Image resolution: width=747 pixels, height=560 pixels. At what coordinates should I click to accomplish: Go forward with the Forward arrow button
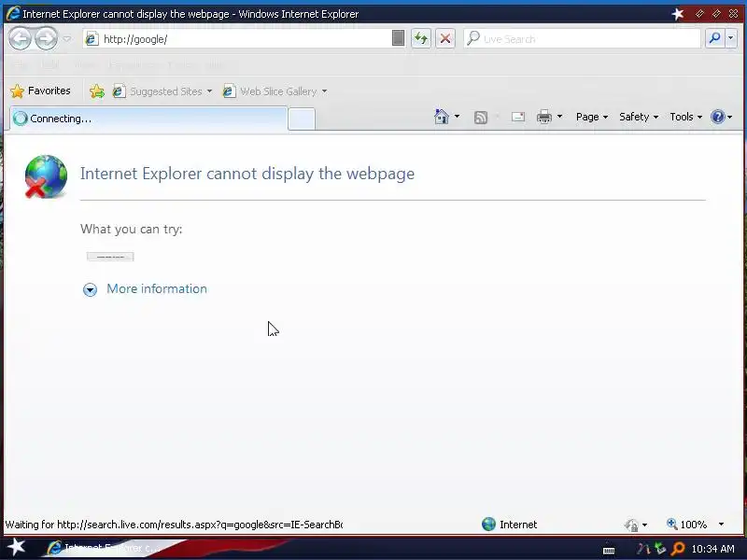click(46, 39)
